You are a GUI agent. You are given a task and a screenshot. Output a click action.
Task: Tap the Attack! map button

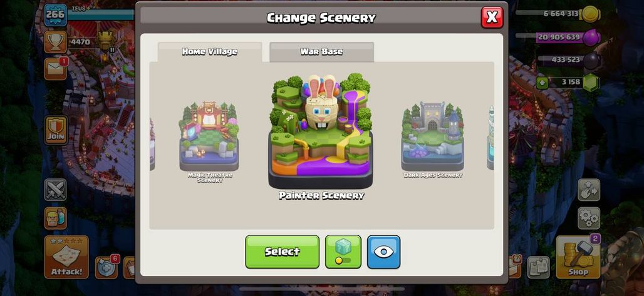pos(66,257)
